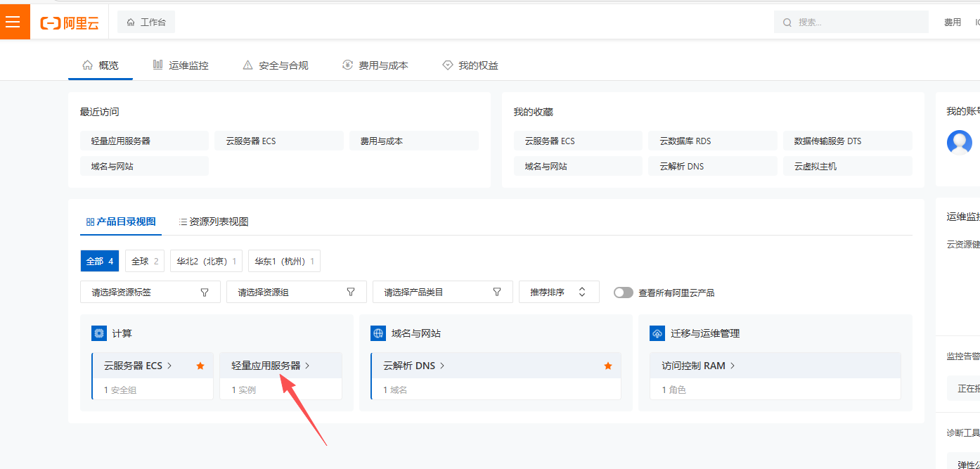Click the top search input field
The width and height of the screenshot is (980, 469).
pos(851,22)
